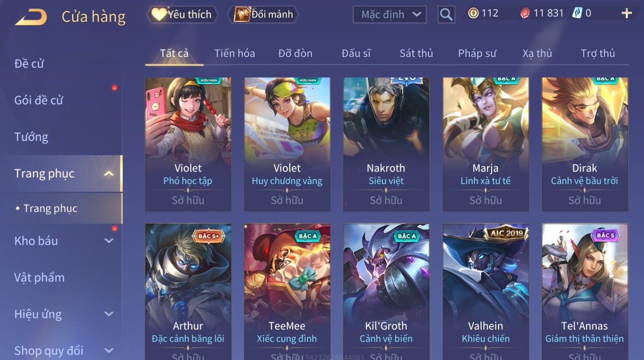The height and width of the screenshot is (360, 644).
Task: Expand the Kho báu sidebar section
Action: 109,241
